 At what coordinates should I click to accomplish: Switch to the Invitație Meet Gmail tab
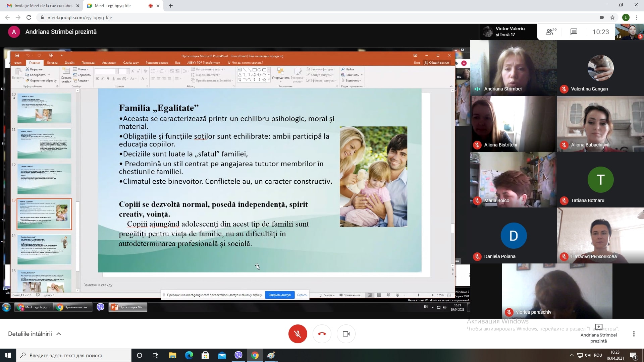(40, 6)
